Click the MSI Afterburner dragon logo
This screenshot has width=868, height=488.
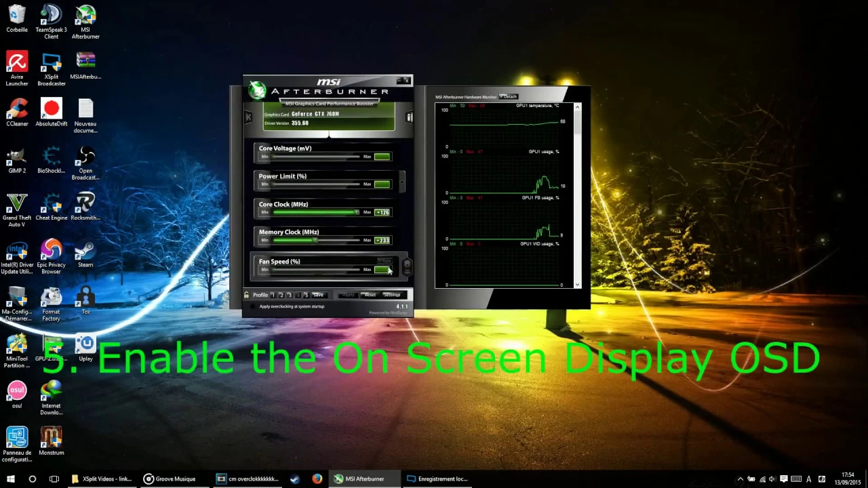[257, 90]
